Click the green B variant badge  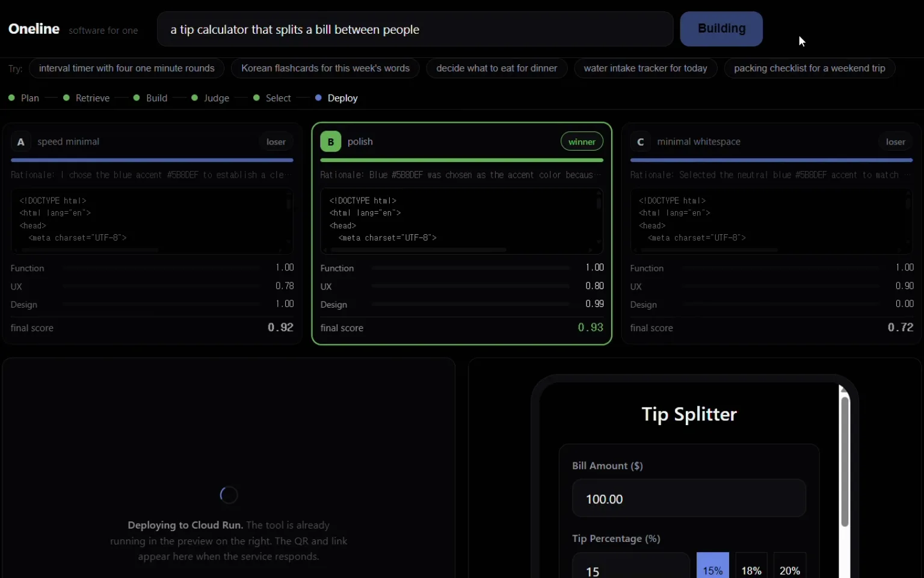coord(330,141)
